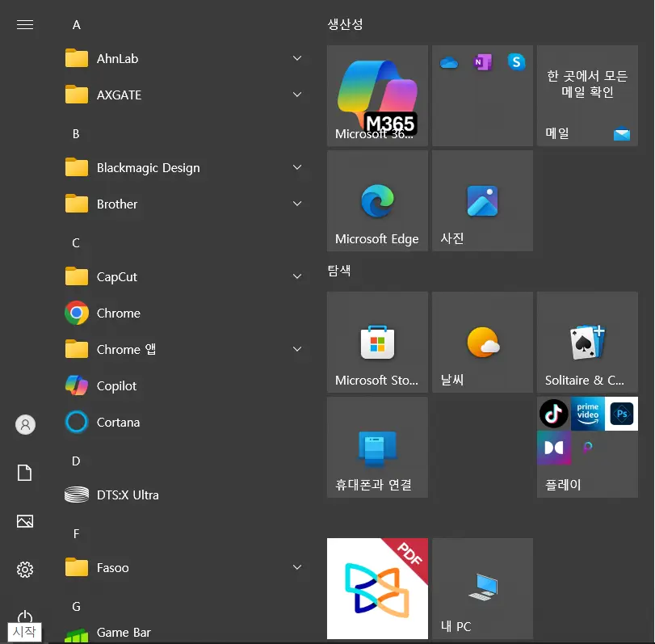Image resolution: width=655 pixels, height=644 pixels.
Task: Click the letter G section header
Action: [76, 606]
